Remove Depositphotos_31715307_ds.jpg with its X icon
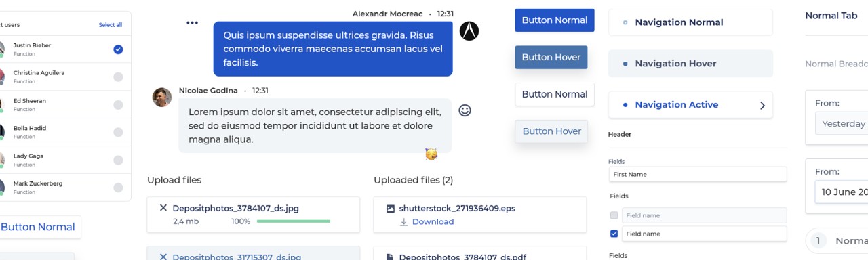Viewport: 868px width, 260px height. 163,257
